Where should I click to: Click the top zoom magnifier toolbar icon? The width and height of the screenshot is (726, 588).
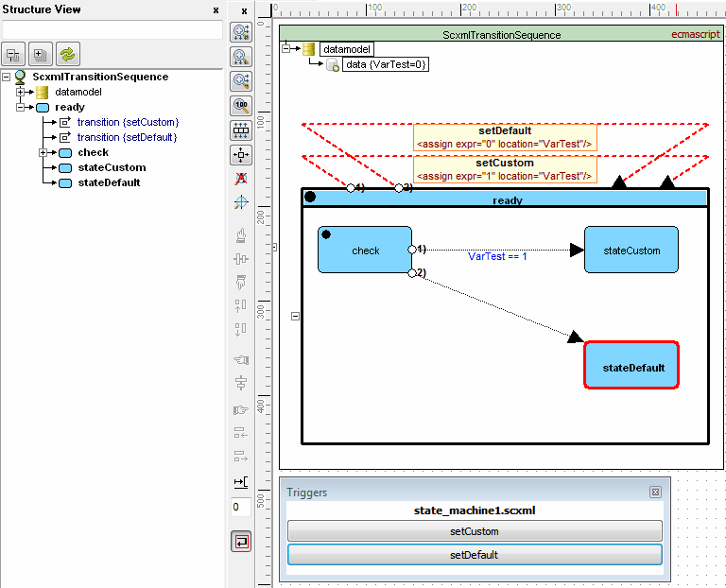click(241, 32)
